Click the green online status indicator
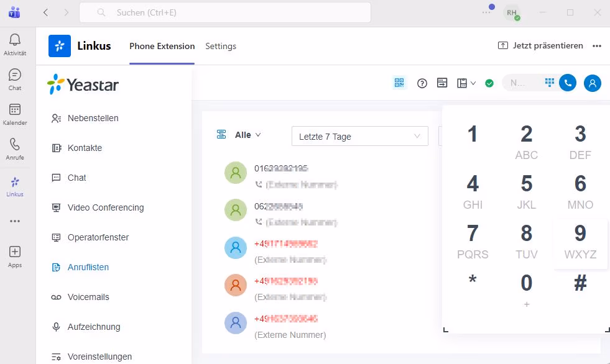This screenshot has width=610, height=364. [x=489, y=82]
